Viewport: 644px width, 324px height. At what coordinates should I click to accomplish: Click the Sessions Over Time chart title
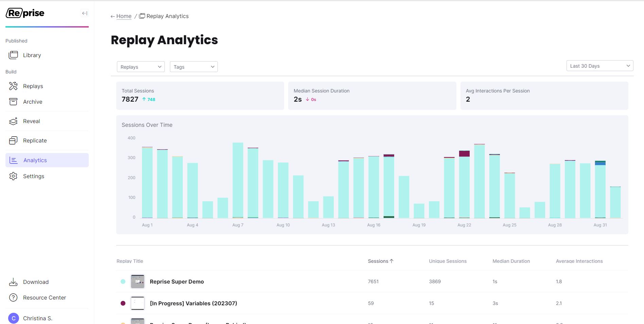pyautogui.click(x=147, y=125)
